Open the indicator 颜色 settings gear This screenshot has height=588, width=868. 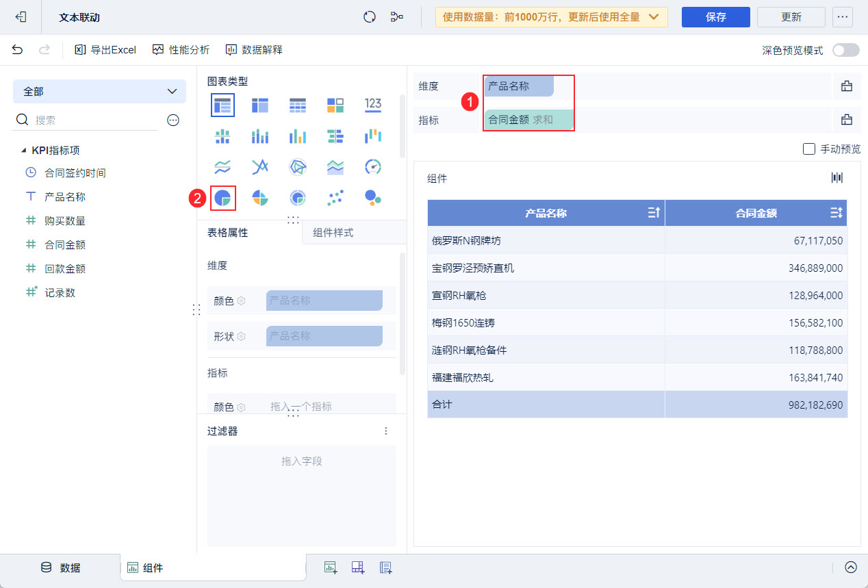[241, 407]
